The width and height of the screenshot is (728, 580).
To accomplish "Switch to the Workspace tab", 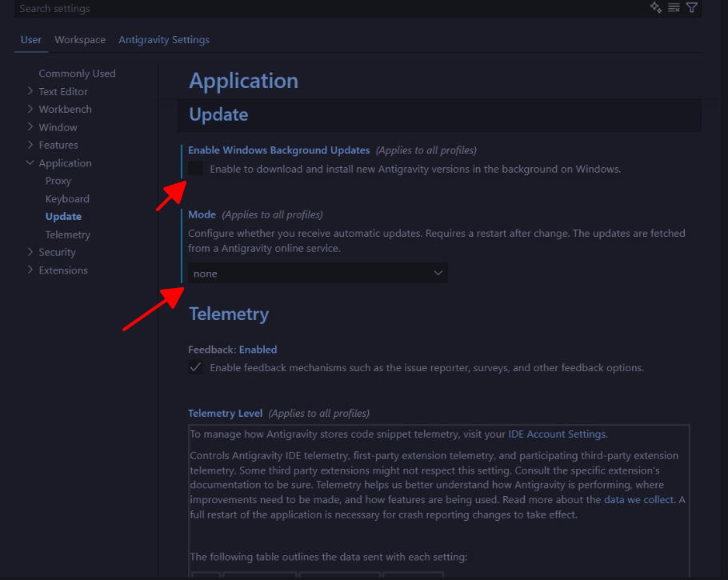I will pyautogui.click(x=80, y=40).
